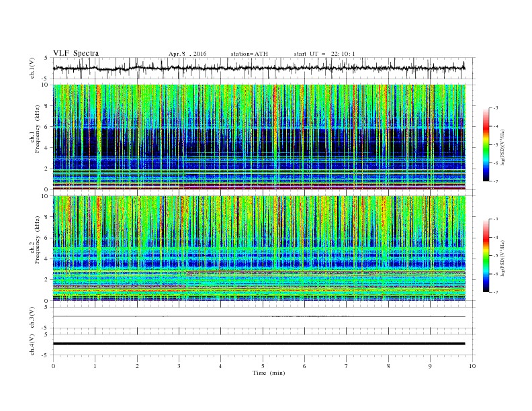Click the thick ch.4 voltage trace

[x=259, y=344]
